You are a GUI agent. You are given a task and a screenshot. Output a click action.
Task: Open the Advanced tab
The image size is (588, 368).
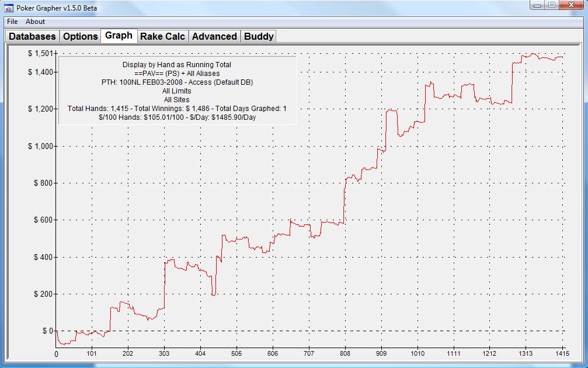pos(214,36)
